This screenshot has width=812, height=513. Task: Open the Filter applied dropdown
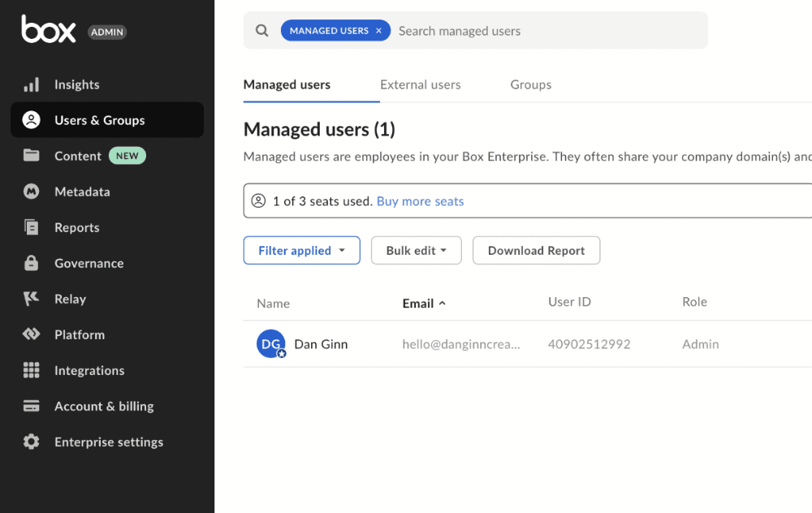tap(302, 251)
